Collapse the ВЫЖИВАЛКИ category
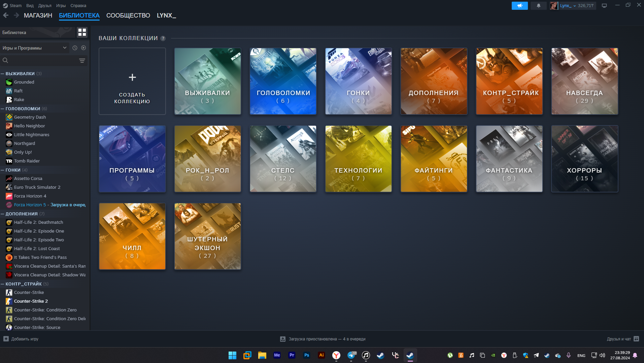644x363 pixels. (2, 73)
